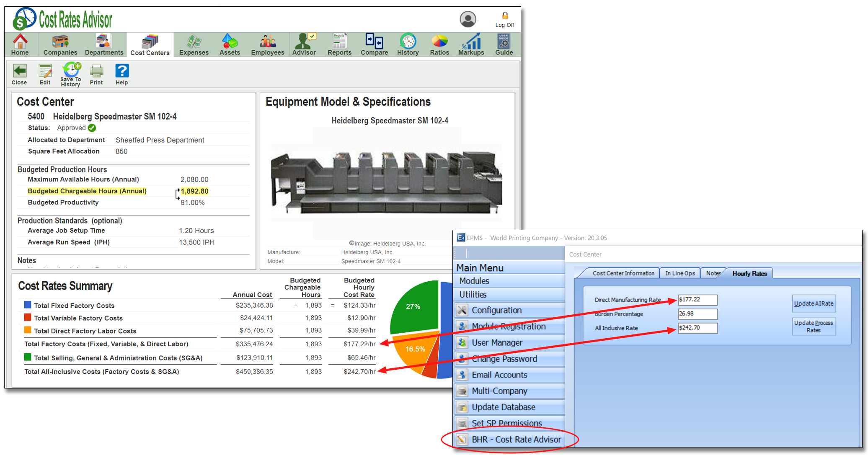
Task: Open Configuration in the EPMS menu
Action: (509, 310)
